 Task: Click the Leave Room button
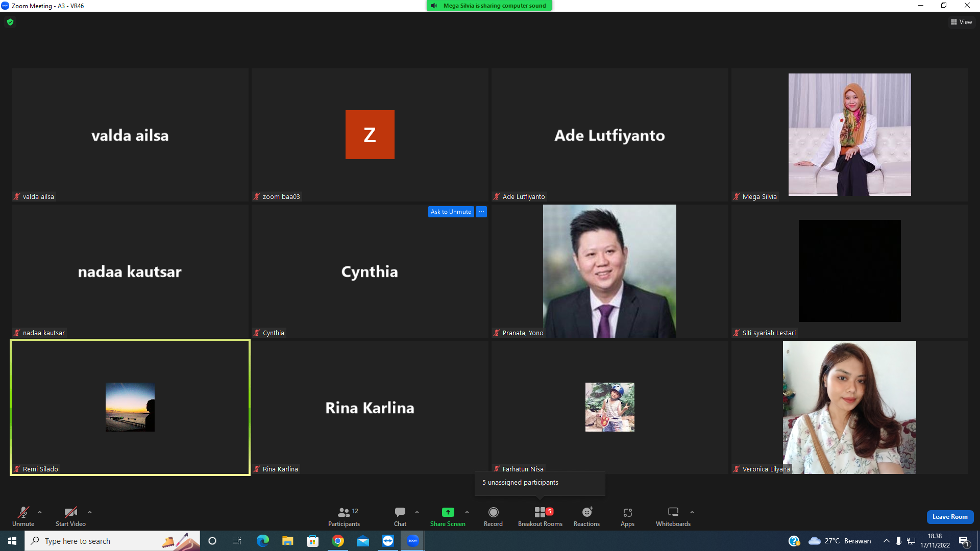click(950, 517)
